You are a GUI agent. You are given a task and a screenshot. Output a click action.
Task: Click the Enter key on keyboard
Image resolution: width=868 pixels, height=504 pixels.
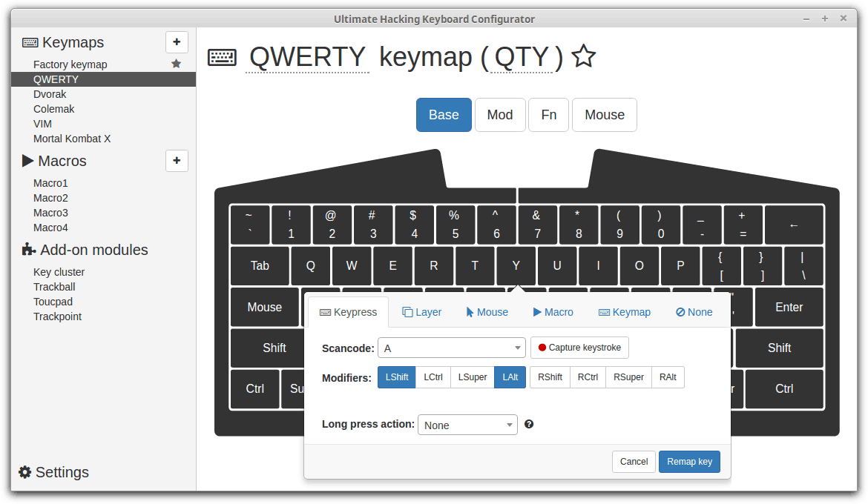click(x=789, y=307)
